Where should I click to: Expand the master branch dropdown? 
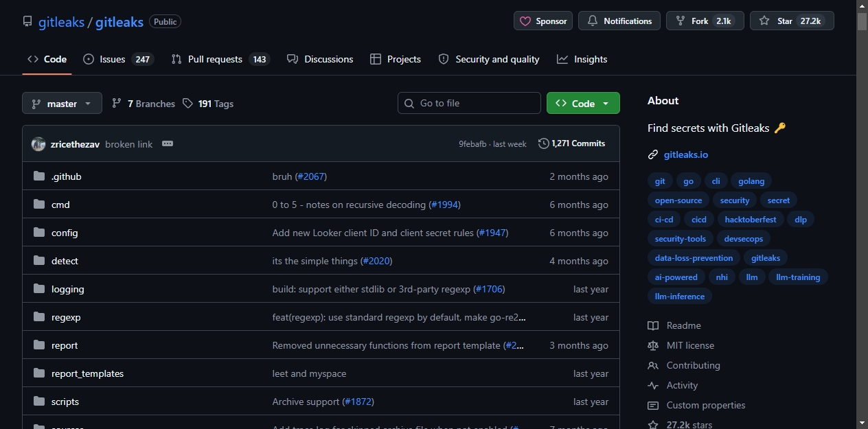coord(62,104)
